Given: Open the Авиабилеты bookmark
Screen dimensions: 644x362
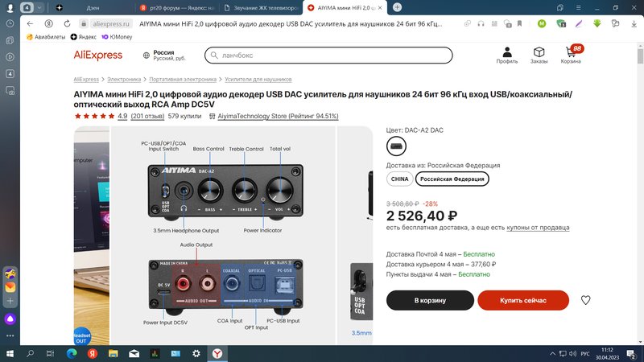Looking at the screenshot, I should [46, 37].
